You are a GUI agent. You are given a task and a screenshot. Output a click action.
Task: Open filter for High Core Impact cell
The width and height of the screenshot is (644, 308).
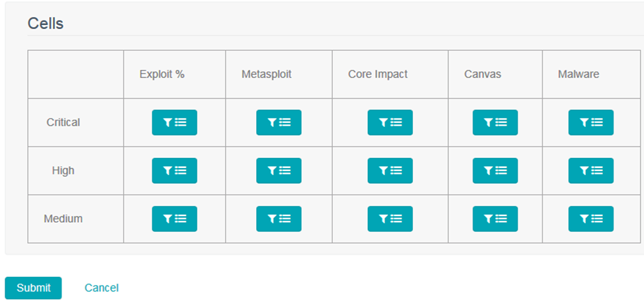tap(390, 171)
